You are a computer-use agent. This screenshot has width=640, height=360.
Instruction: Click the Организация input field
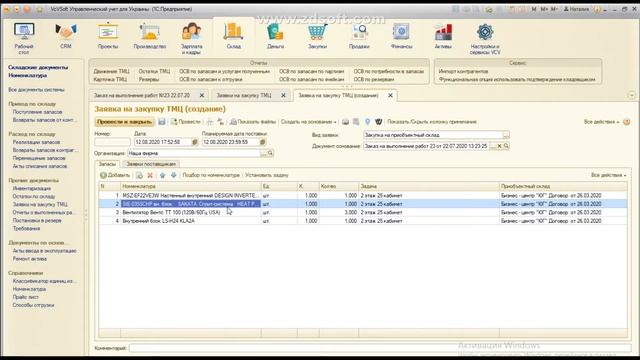pos(194,153)
